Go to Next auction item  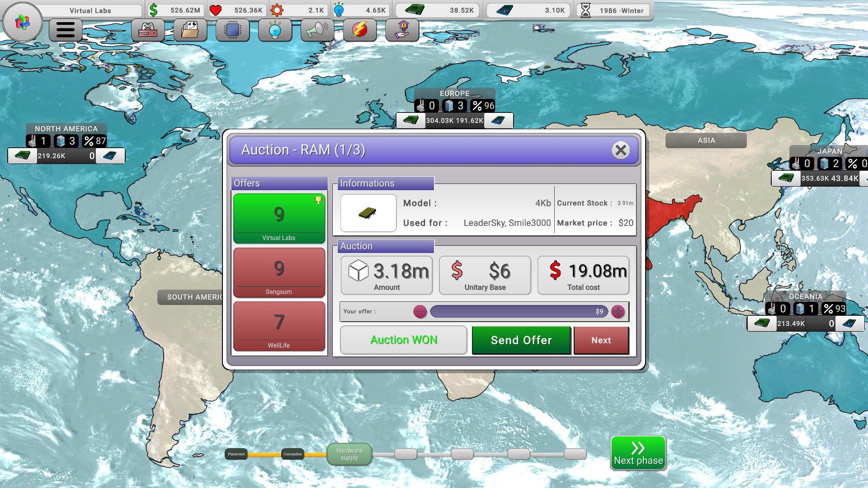tap(601, 340)
